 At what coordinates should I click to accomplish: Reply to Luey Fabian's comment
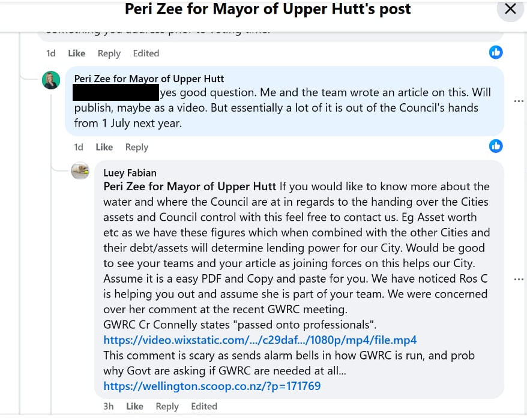167,406
